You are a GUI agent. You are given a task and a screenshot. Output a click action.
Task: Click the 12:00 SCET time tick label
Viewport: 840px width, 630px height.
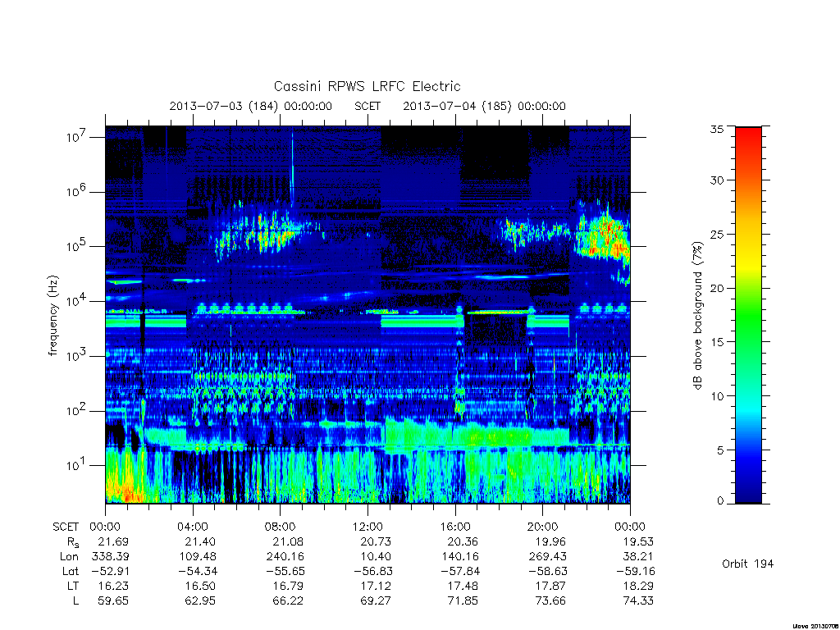(x=367, y=527)
